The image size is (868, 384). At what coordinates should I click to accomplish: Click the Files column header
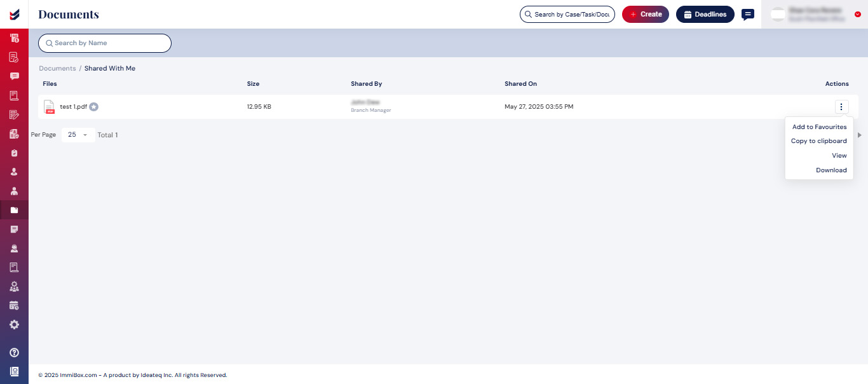click(50, 84)
